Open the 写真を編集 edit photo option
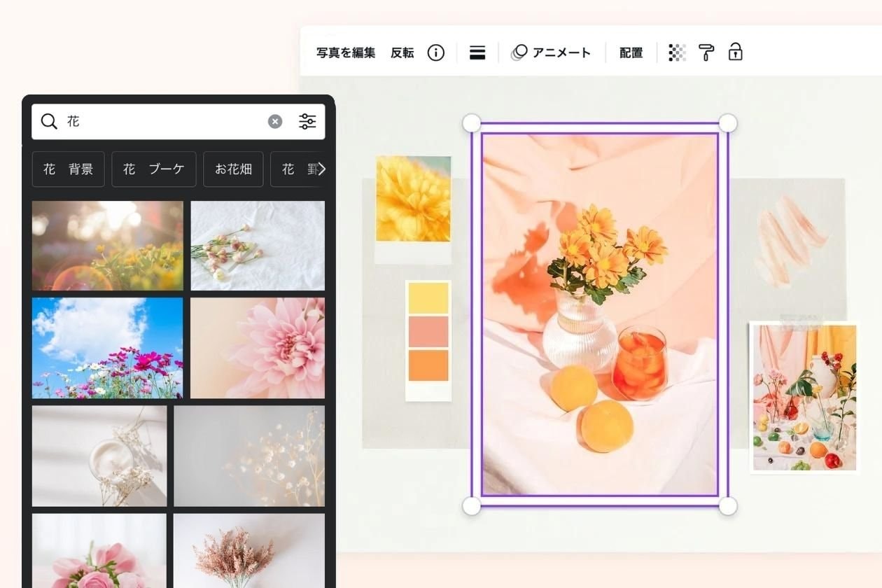 pyautogui.click(x=346, y=53)
